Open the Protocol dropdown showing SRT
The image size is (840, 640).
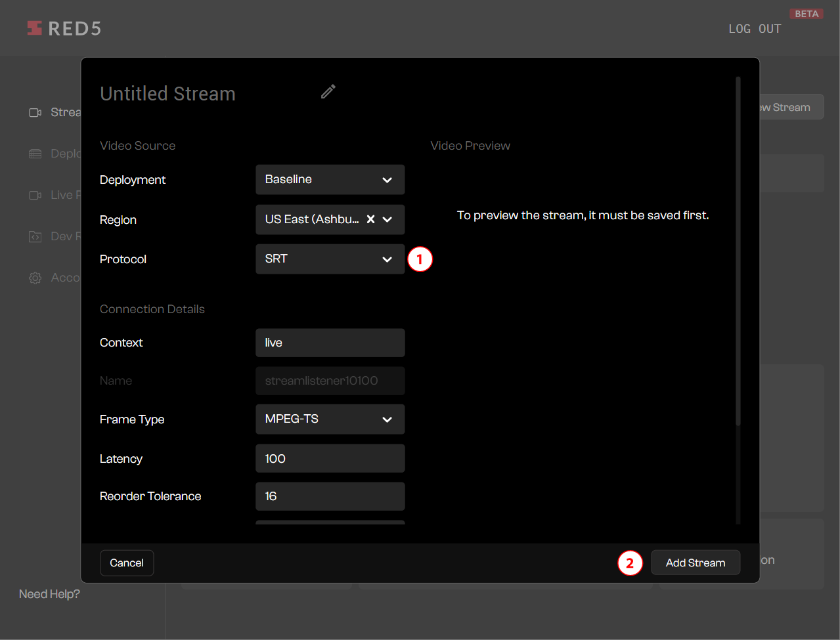330,259
